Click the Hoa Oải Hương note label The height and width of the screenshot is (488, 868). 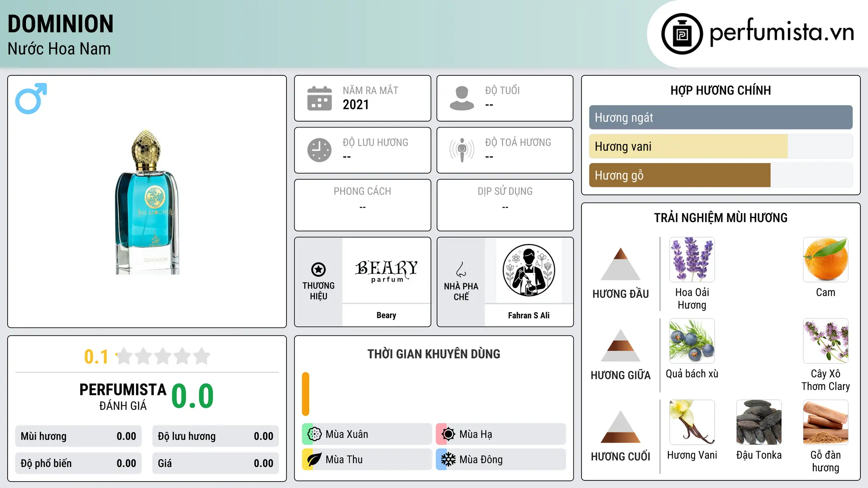tap(692, 299)
